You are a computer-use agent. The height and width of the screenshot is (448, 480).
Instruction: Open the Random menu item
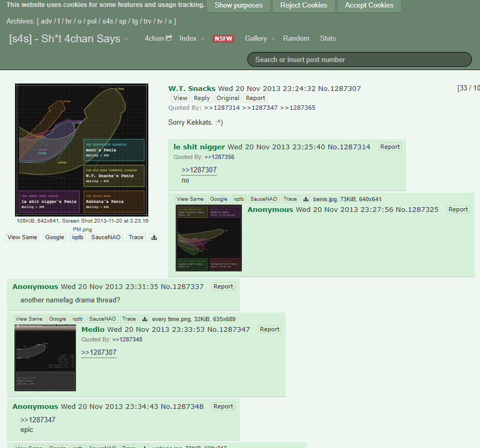[296, 39]
